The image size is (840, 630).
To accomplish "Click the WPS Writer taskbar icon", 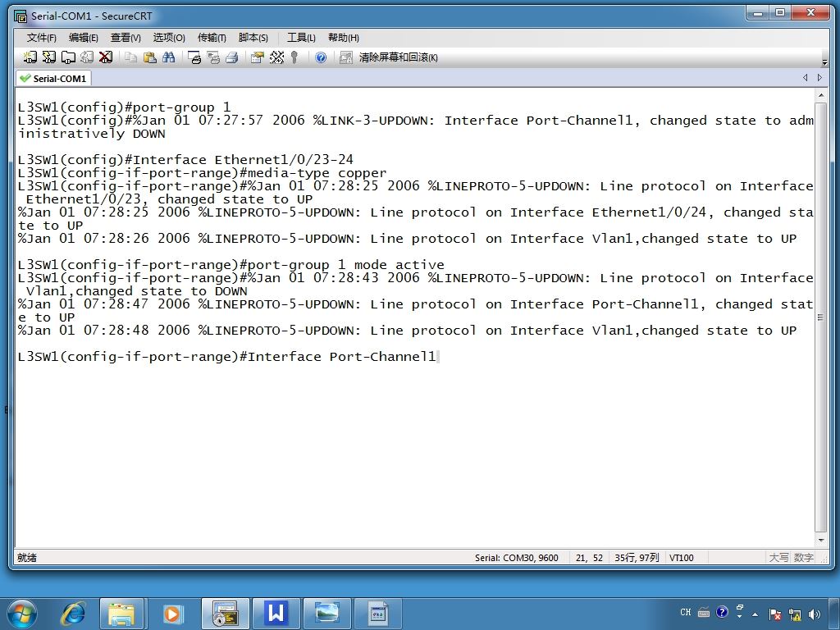I will (x=276, y=614).
